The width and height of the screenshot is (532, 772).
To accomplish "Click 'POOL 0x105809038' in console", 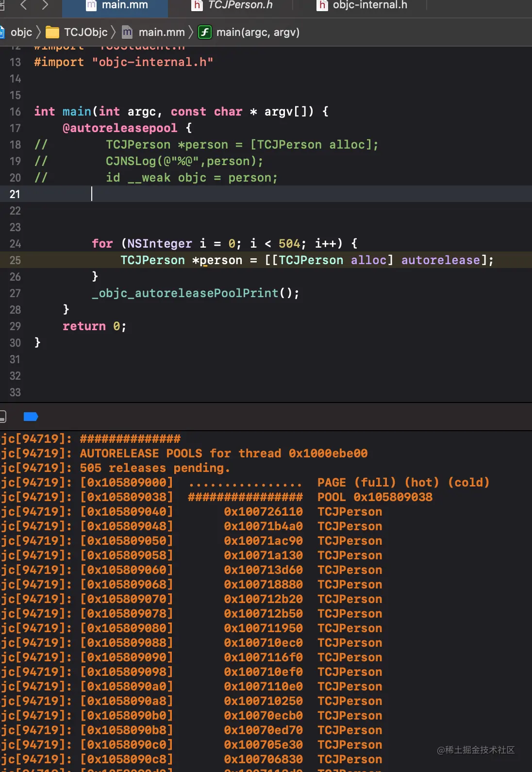I will tap(375, 497).
